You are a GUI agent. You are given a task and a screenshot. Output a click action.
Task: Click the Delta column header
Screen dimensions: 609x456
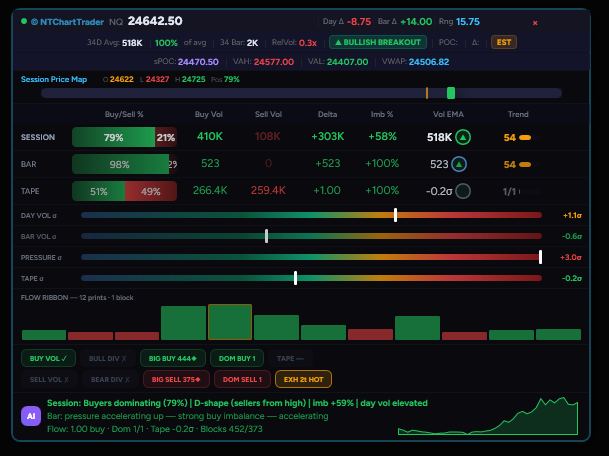coord(327,114)
